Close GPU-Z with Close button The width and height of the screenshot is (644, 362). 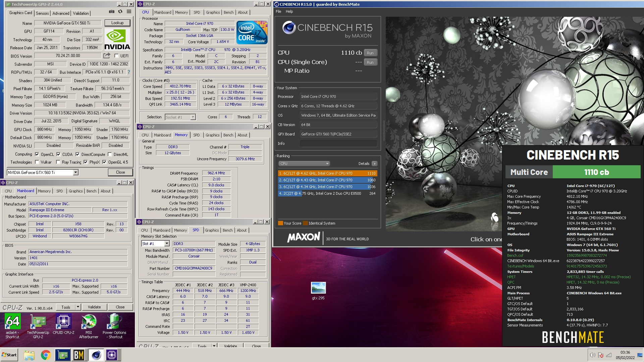pyautogui.click(x=120, y=172)
